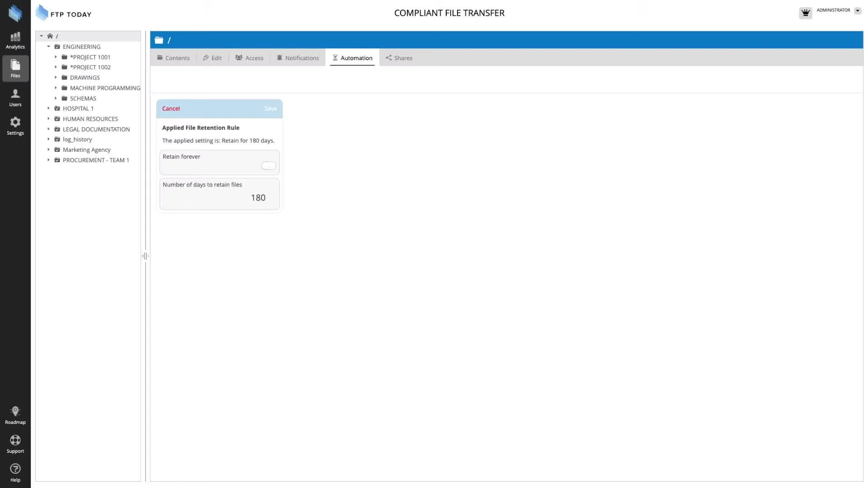Click the panel splitter handle
The height and width of the screenshot is (488, 868).
click(145, 256)
